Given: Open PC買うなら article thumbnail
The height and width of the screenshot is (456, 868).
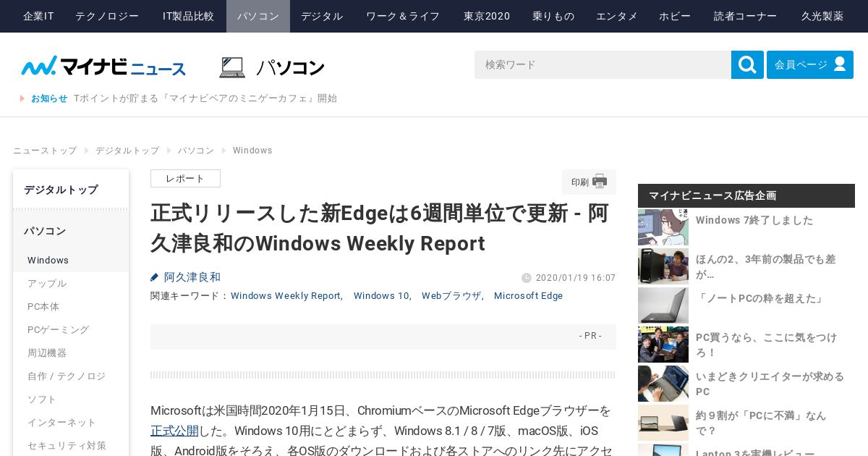Looking at the screenshot, I should [663, 345].
